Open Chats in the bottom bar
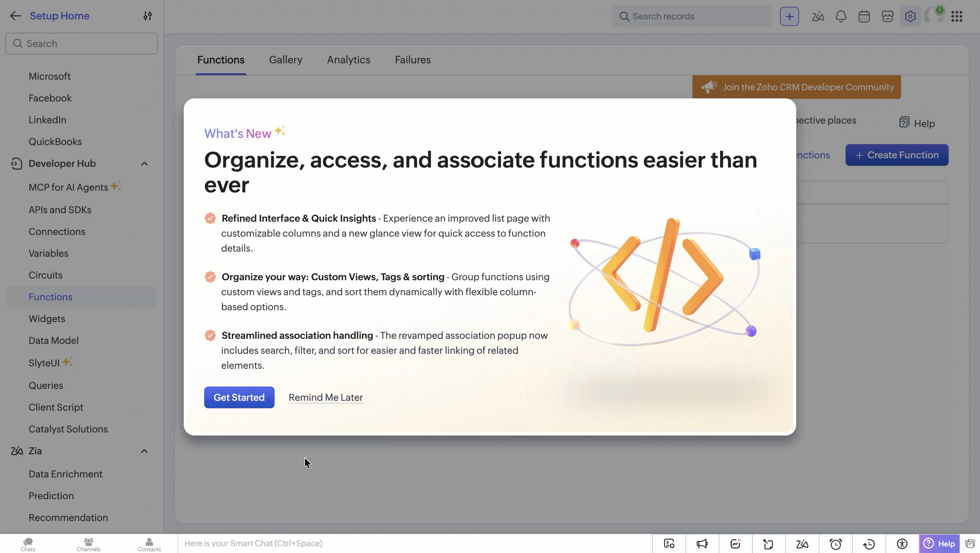This screenshot has height=553, width=980. click(x=28, y=544)
